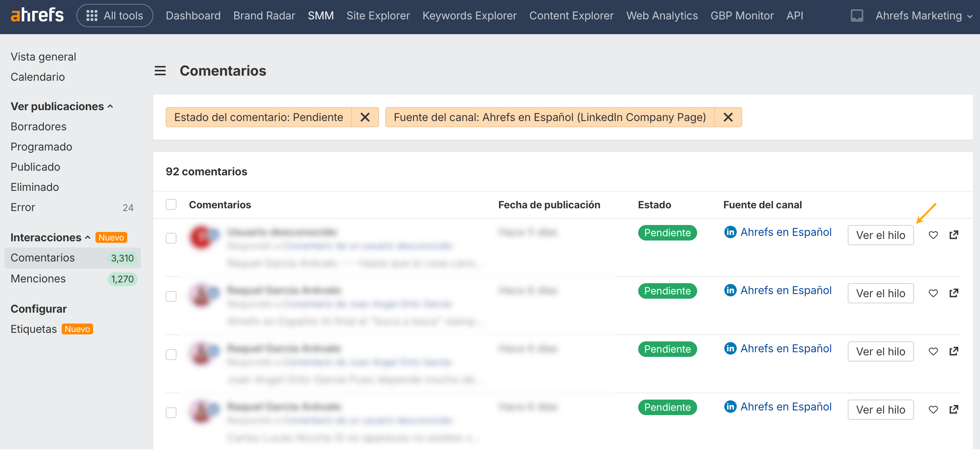The height and width of the screenshot is (450, 980).
Task: Open API in the top navigation
Action: [795, 16]
